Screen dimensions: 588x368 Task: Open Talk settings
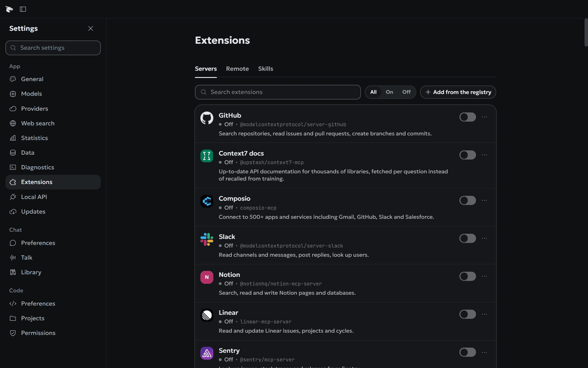point(53,258)
